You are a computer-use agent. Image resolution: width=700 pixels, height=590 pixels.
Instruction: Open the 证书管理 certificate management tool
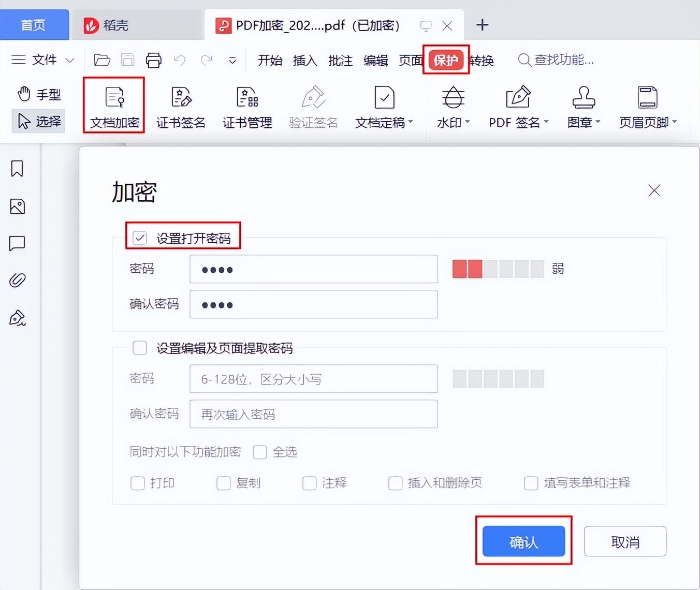247,107
